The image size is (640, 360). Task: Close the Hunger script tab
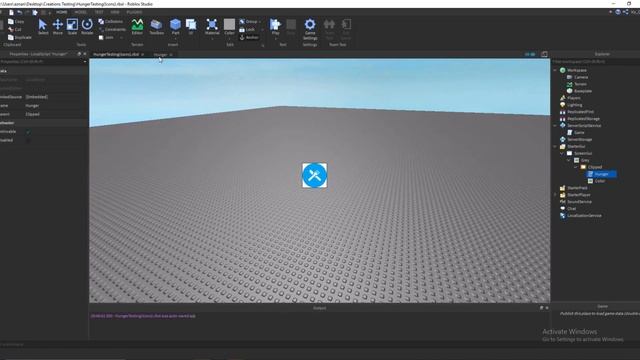171,55
